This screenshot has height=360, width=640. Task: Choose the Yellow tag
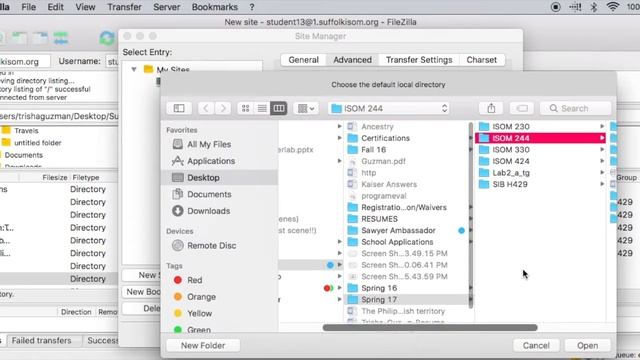pos(199,313)
